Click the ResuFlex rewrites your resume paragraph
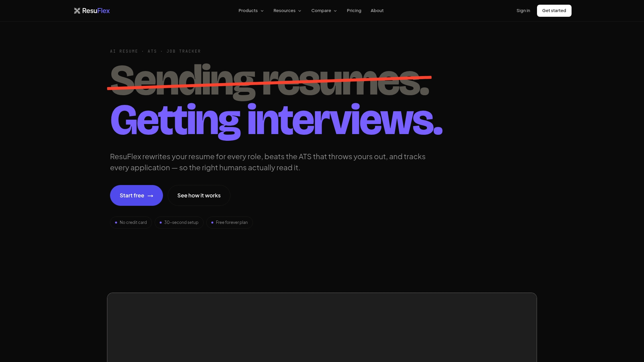 pos(268,162)
